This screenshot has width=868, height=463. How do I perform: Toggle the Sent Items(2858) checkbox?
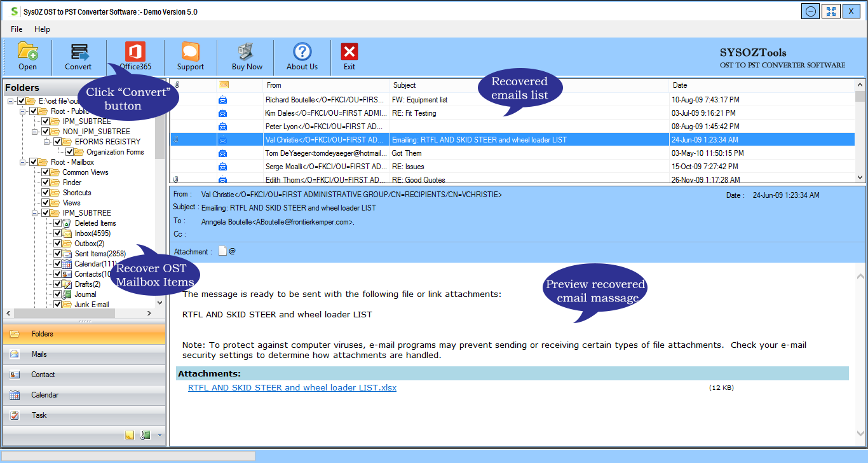[58, 254]
